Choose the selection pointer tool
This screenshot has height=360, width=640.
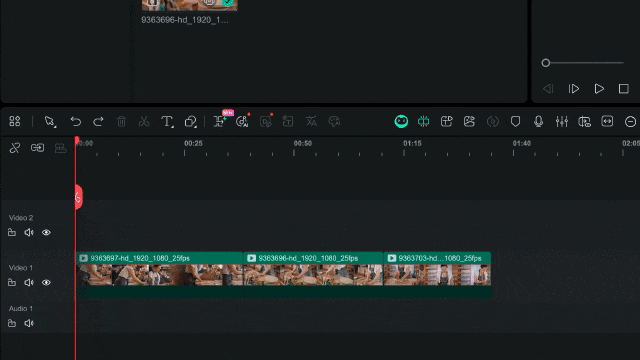point(50,121)
